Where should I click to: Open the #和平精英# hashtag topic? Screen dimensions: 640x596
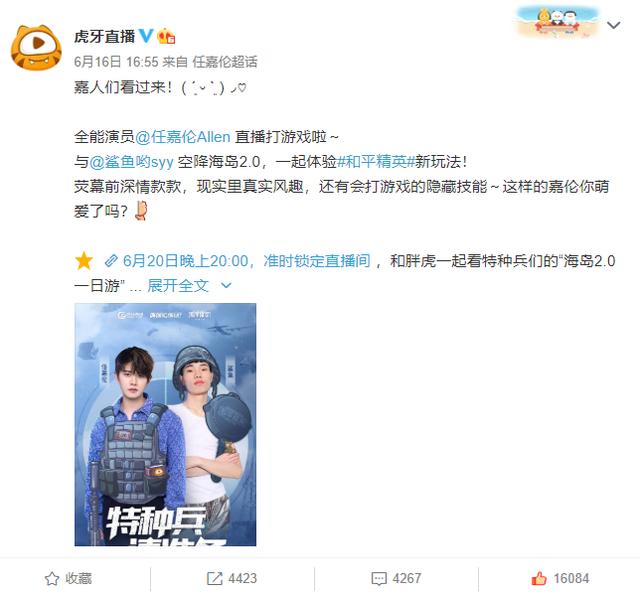tap(375, 162)
